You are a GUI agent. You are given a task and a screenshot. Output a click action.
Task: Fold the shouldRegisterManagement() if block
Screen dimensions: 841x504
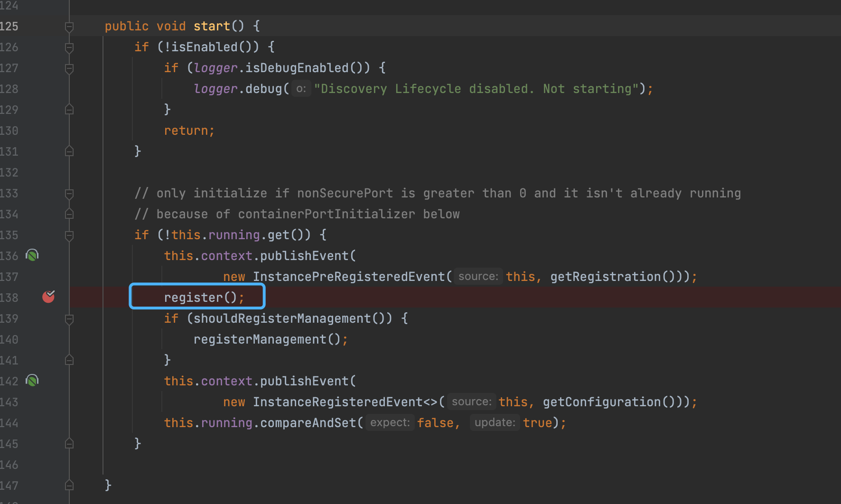coord(69,319)
